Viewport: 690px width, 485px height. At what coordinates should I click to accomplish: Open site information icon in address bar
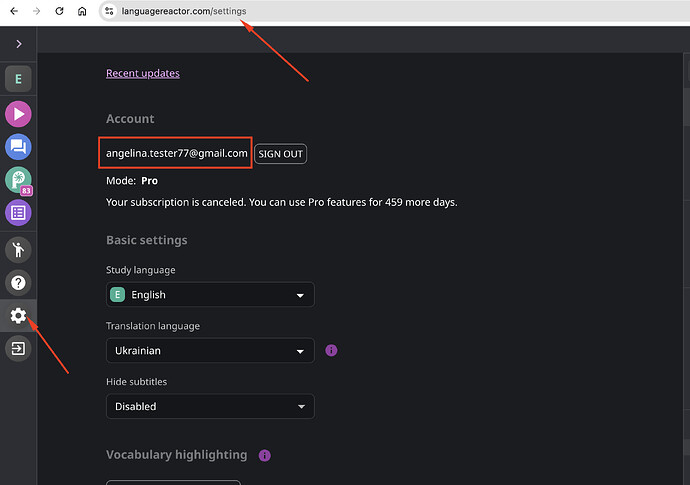(x=109, y=11)
